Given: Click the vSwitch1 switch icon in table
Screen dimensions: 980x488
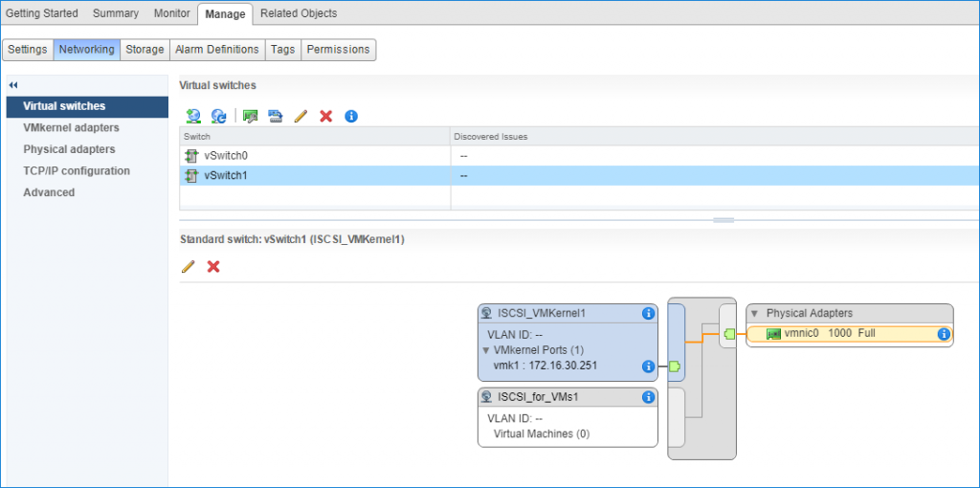Looking at the screenshot, I should [x=191, y=176].
